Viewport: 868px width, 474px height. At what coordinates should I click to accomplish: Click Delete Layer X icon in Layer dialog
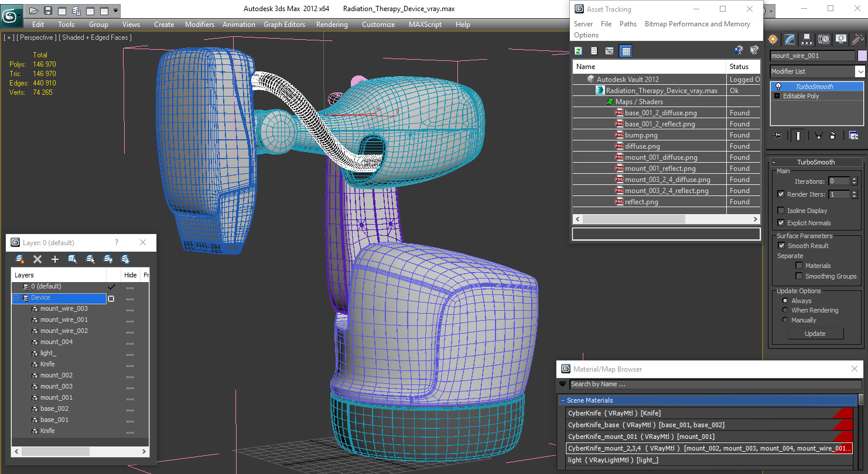[37, 259]
